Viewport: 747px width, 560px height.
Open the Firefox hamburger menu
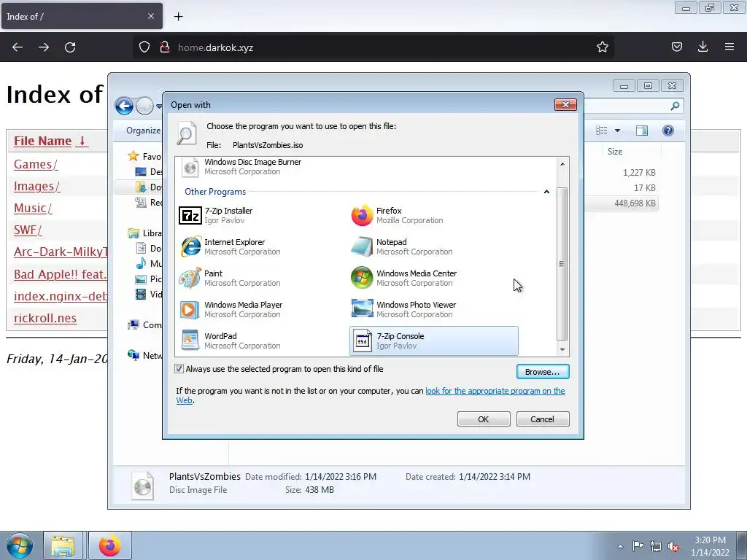pos(729,47)
